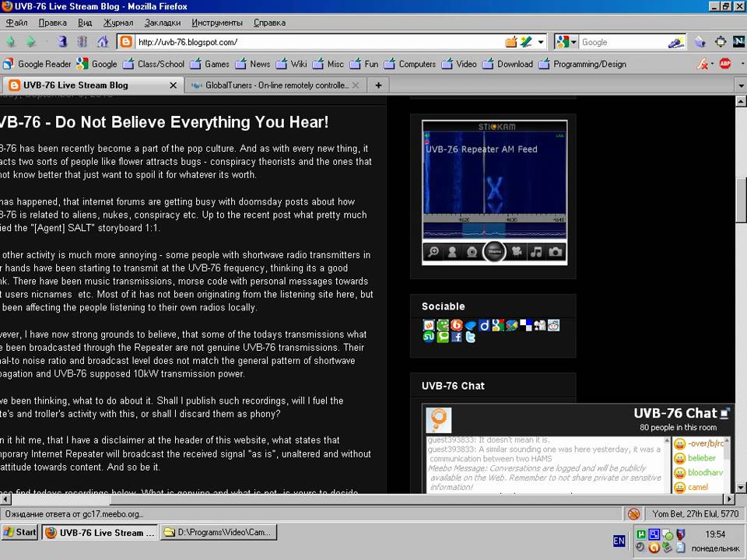Open the Stickam user profile icon
Image resolution: width=747 pixels, height=560 pixels.
click(x=452, y=252)
